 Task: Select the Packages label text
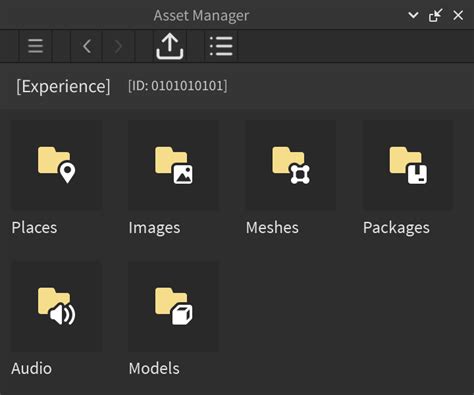(x=396, y=228)
